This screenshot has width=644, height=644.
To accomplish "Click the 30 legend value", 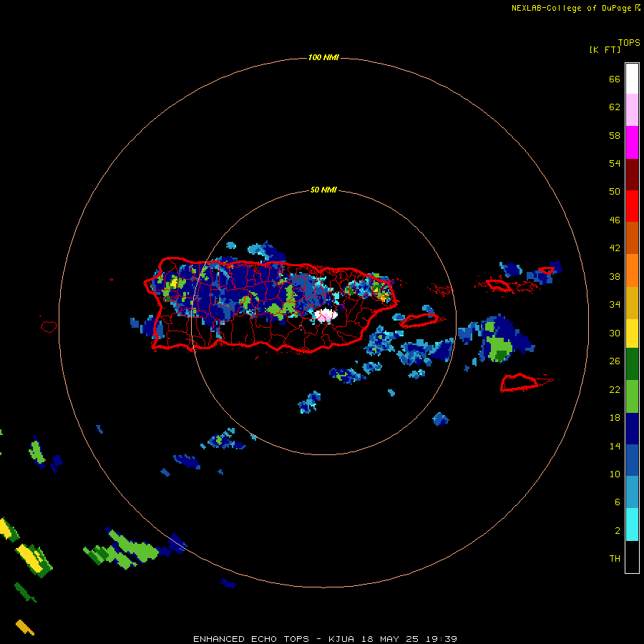I will tap(615, 333).
